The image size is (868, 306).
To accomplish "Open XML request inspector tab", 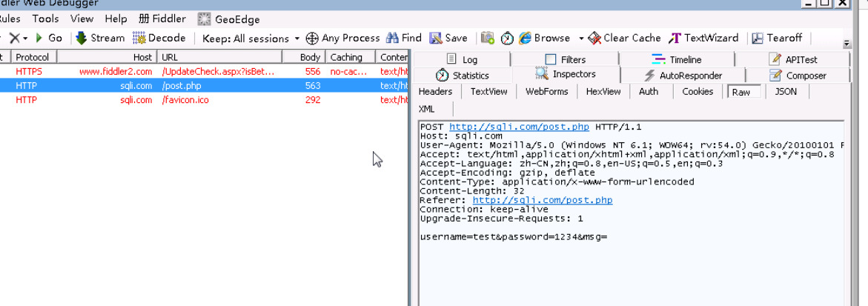I will 427,109.
